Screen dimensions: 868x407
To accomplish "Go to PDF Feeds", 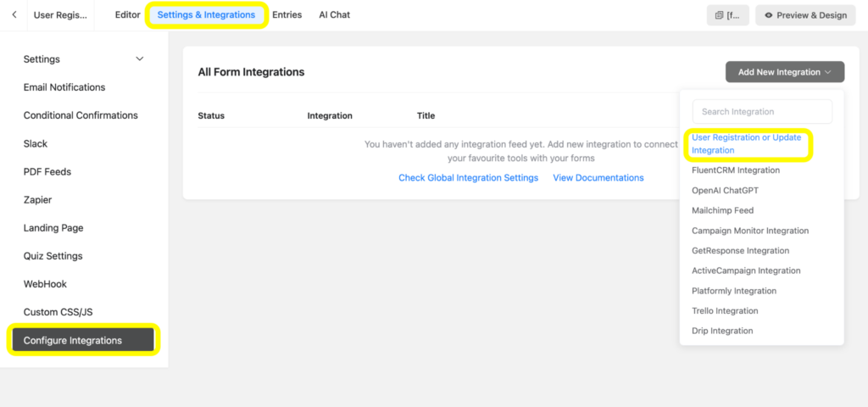I will pos(47,171).
